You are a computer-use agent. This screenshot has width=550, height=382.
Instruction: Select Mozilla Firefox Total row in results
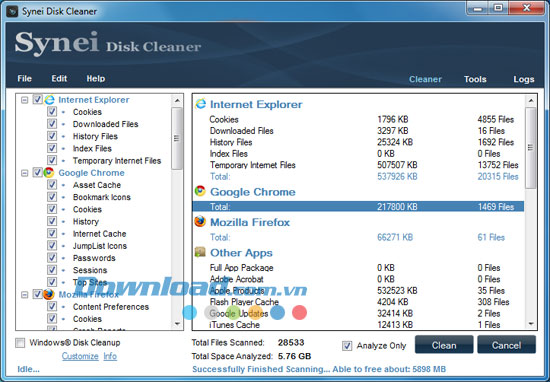click(x=358, y=237)
